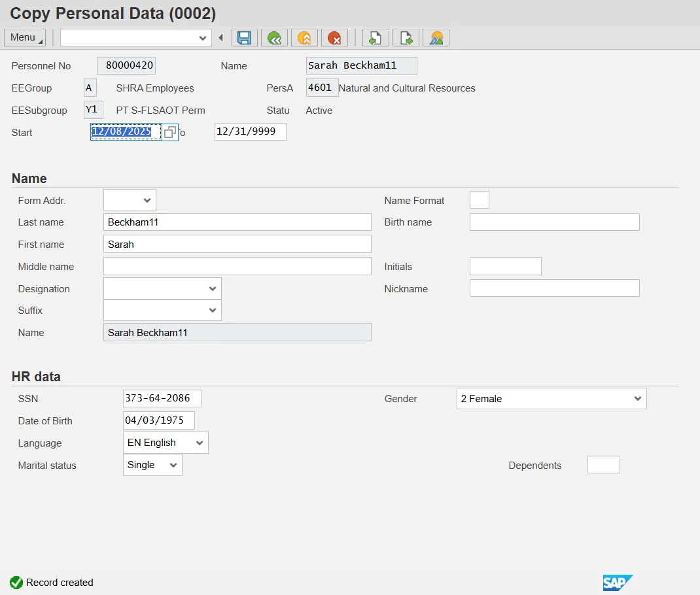Click the SSN input field
This screenshot has width=700, height=595.
pyautogui.click(x=162, y=398)
